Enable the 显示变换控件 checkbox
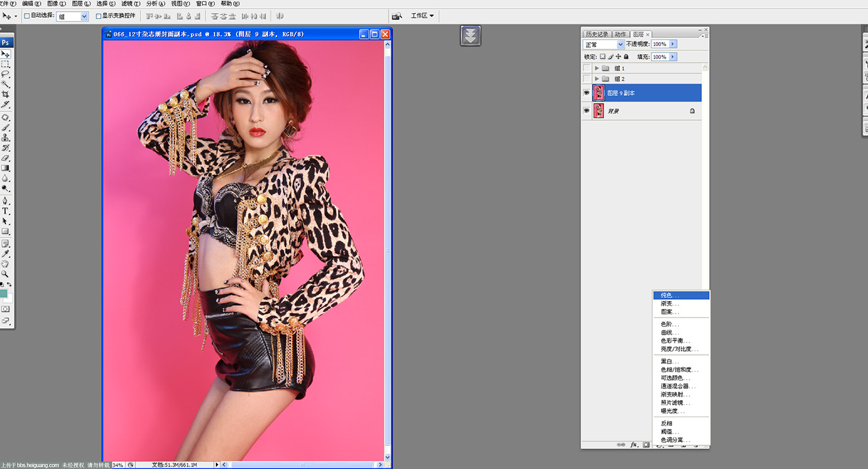 [x=98, y=16]
